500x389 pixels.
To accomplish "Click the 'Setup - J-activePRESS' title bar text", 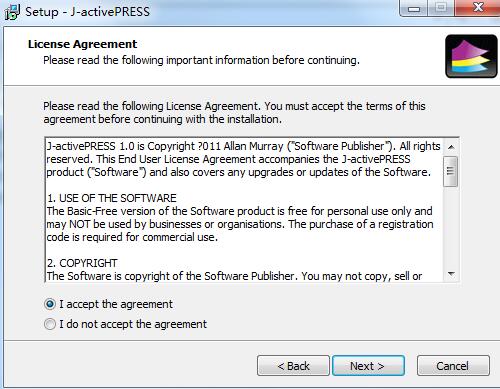I will (87, 12).
